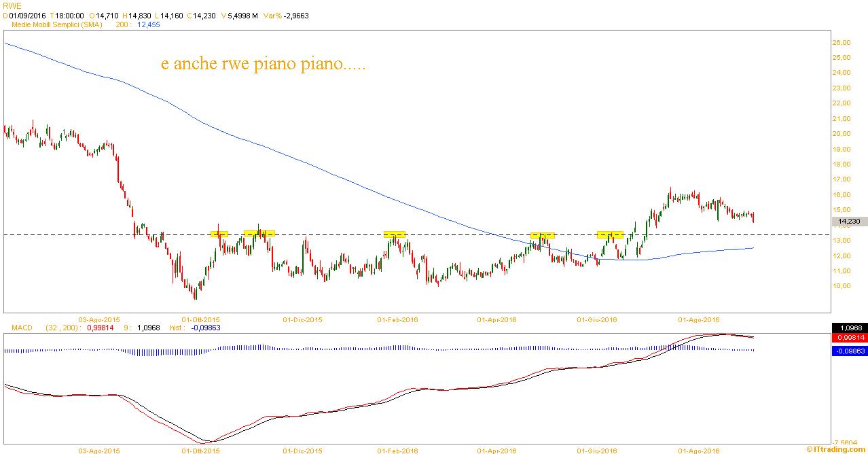Click the blue -0,09863 tag on MACD scale

(x=849, y=351)
